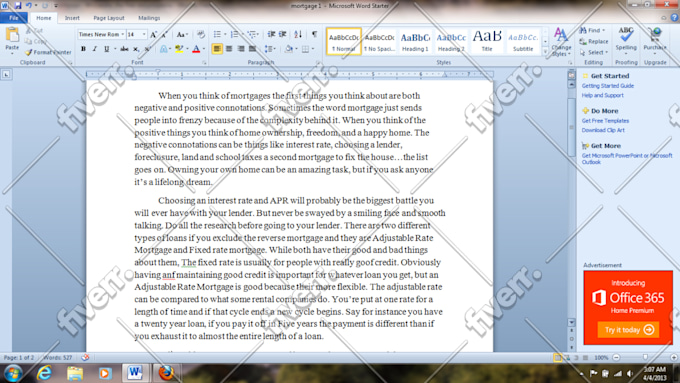The height and width of the screenshot is (383, 680).
Task: Open the Line Spacing dropdown
Action: 270,49
